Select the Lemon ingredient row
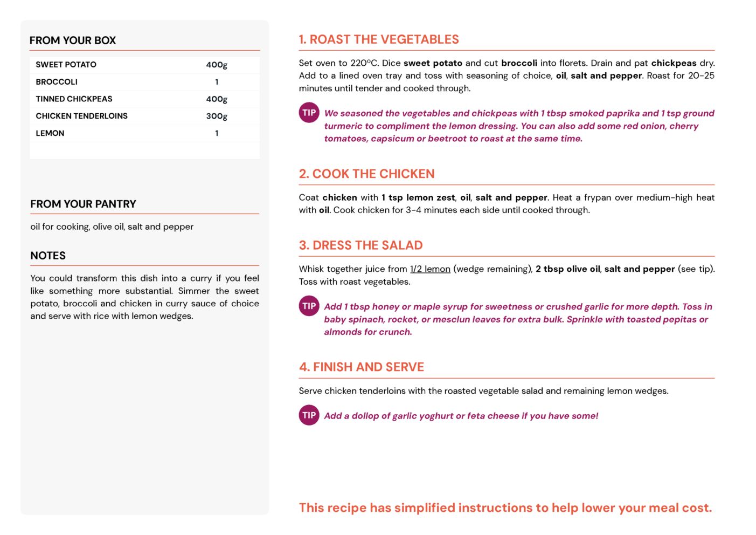Screen dimensions: 756x535 [144, 133]
